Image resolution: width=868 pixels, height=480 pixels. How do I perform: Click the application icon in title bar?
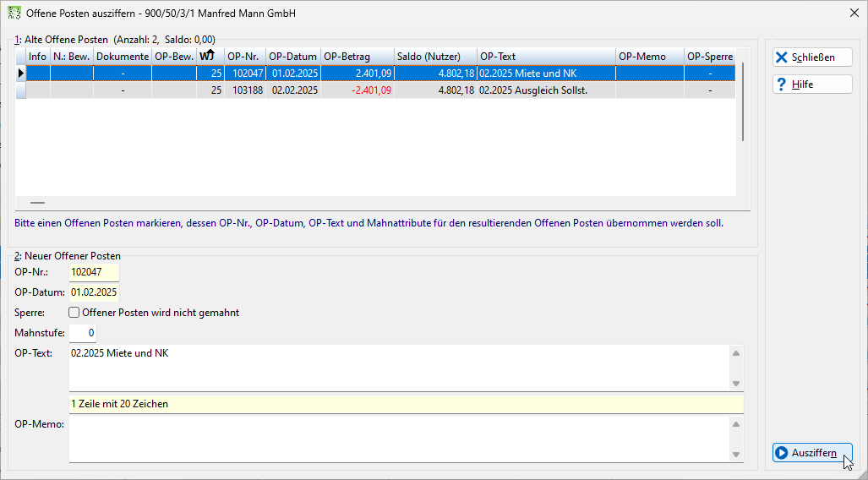14,13
